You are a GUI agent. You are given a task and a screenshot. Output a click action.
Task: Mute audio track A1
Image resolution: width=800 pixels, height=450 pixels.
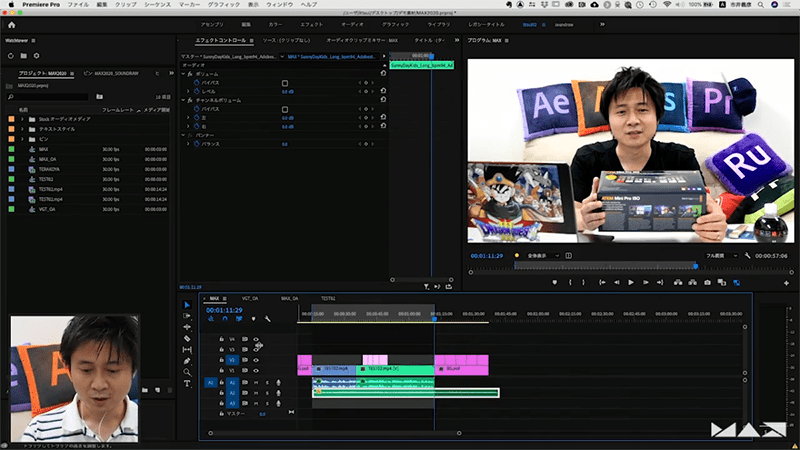pyautogui.click(x=256, y=382)
